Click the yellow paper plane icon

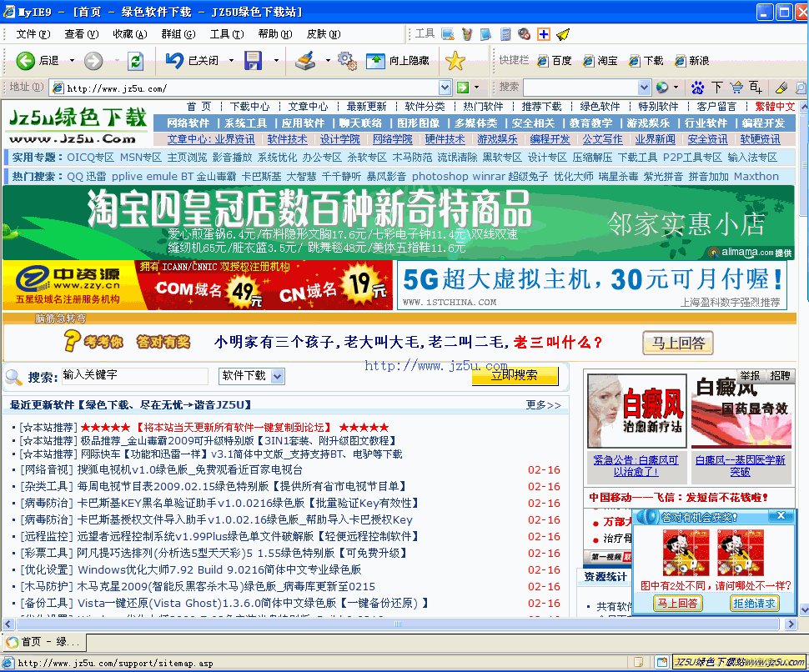coord(563,34)
